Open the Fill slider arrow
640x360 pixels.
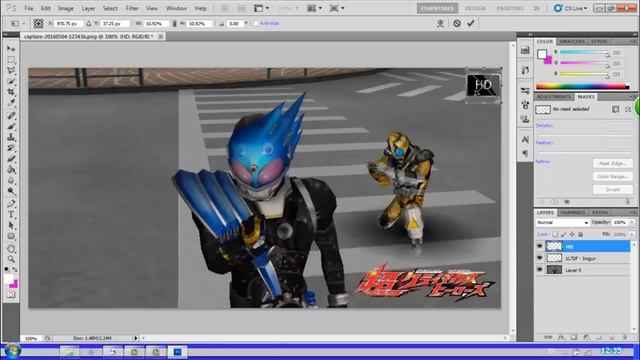pos(632,234)
